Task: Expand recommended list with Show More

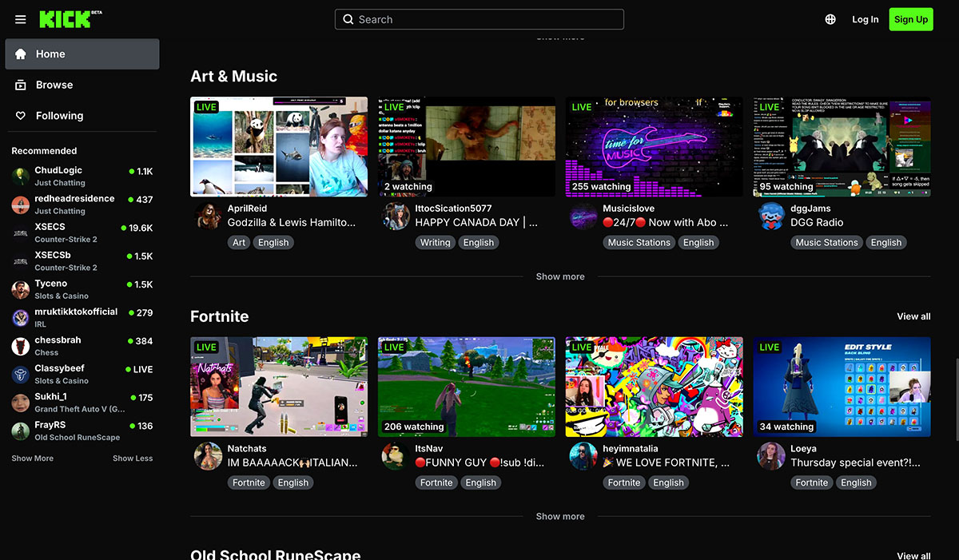Action: pyautogui.click(x=33, y=459)
